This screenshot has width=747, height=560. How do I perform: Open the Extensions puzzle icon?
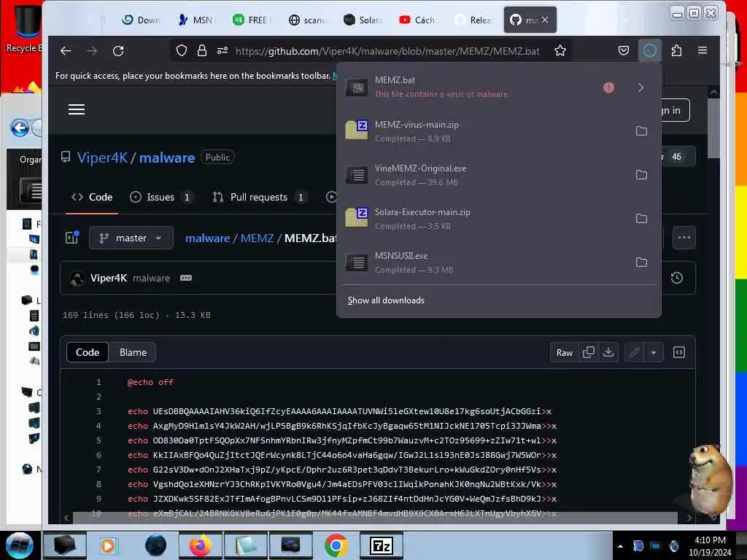click(x=676, y=50)
